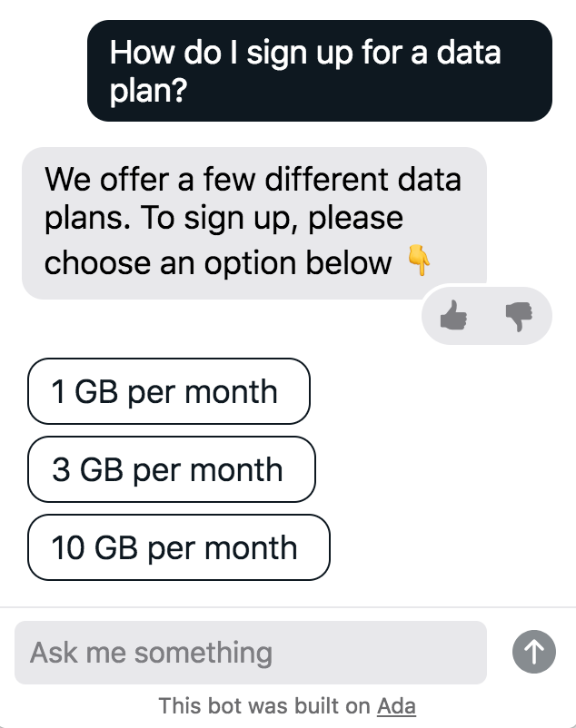Choose the 3 GB per month option
The height and width of the screenshot is (728, 576).
[x=172, y=469]
